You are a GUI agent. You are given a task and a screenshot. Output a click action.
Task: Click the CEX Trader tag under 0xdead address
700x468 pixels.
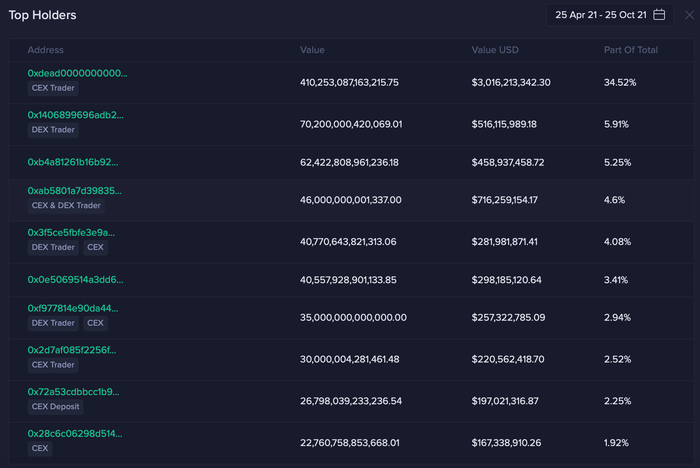[x=53, y=88]
